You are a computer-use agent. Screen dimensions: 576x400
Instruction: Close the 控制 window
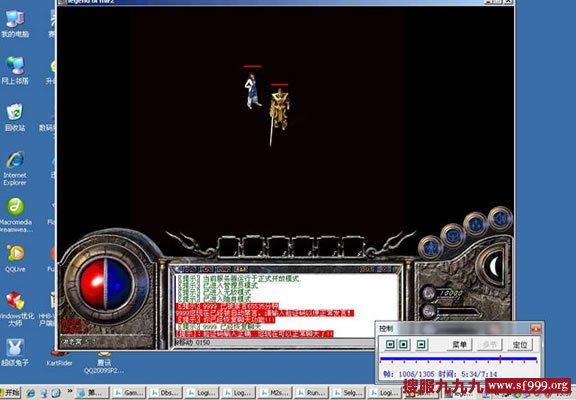coord(536,328)
